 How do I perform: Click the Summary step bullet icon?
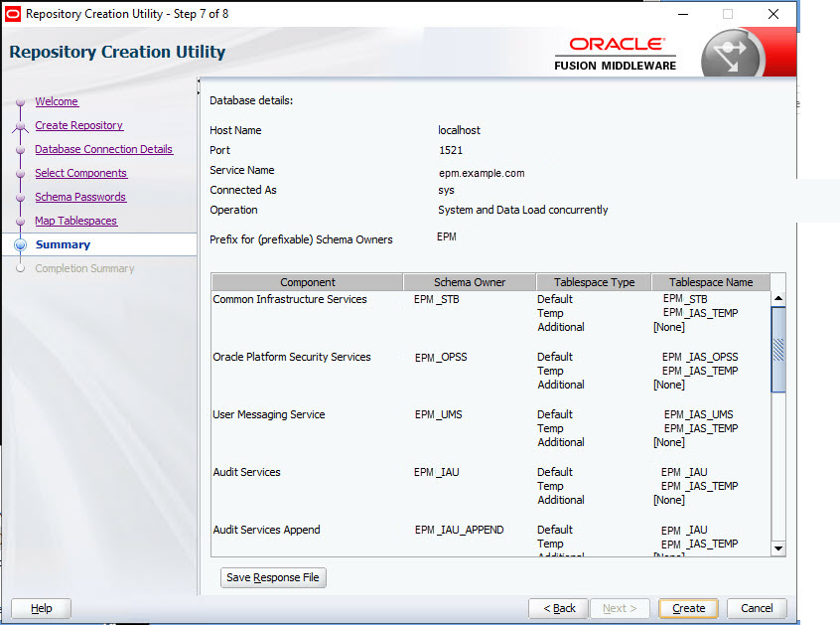(21, 245)
